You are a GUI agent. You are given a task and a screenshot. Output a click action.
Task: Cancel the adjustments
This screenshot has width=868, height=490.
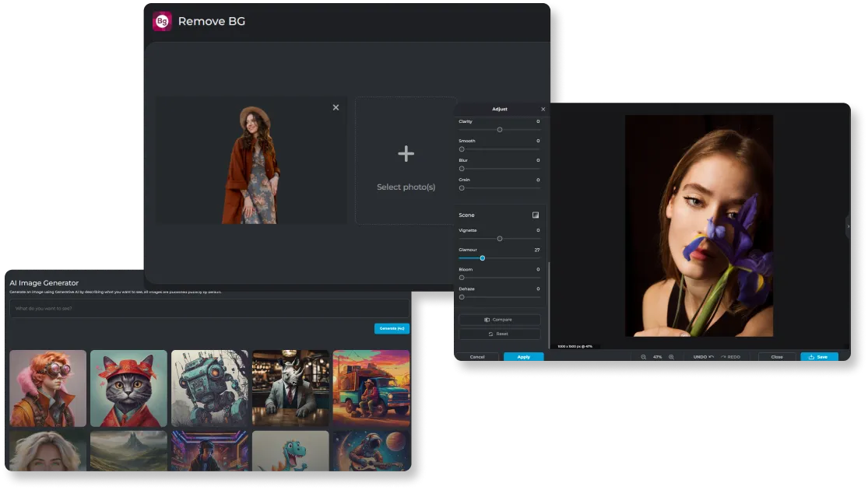click(477, 357)
